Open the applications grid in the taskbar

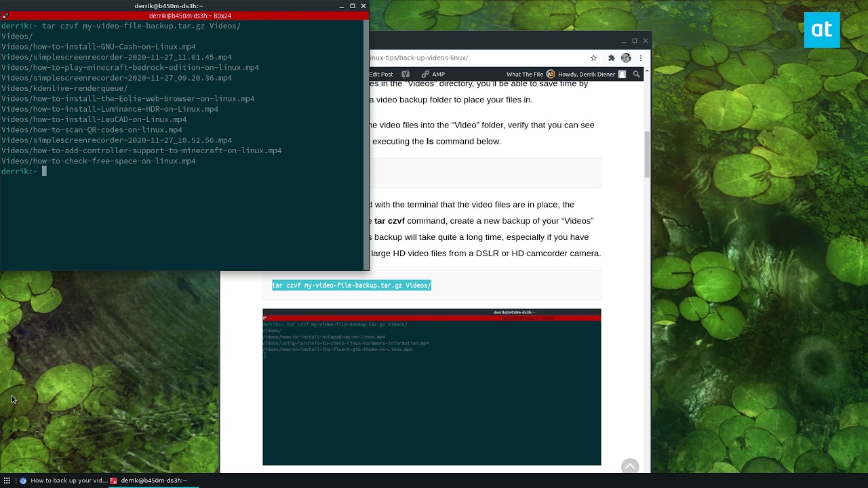tap(7, 481)
